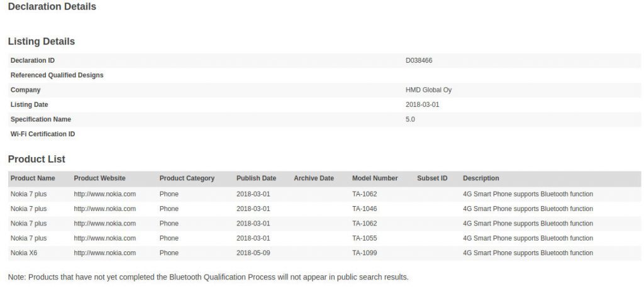This screenshot has width=644, height=289.
Task: Click the Product Name column header
Action: pyautogui.click(x=33, y=178)
